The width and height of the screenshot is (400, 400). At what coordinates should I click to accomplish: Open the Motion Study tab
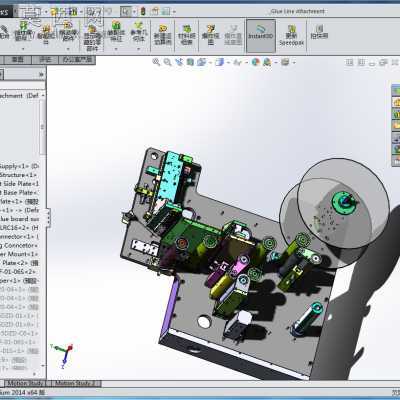[x=25, y=383]
